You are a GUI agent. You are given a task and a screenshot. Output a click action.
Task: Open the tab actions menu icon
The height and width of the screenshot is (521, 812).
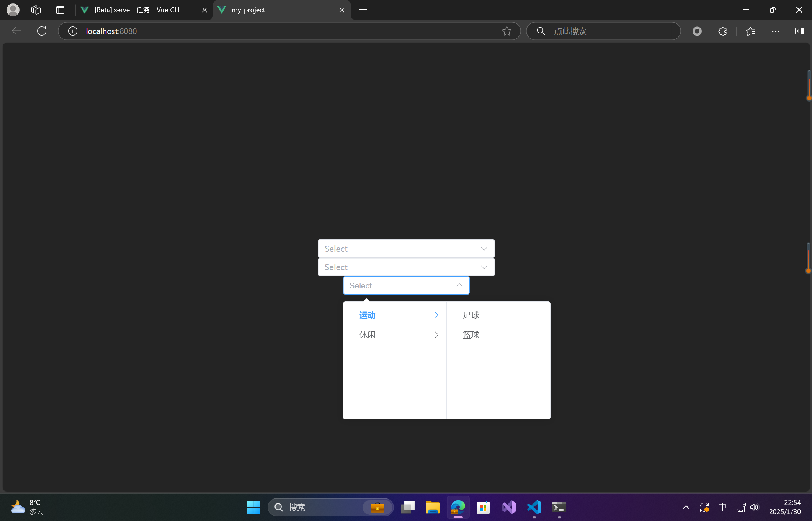pyautogui.click(x=60, y=10)
